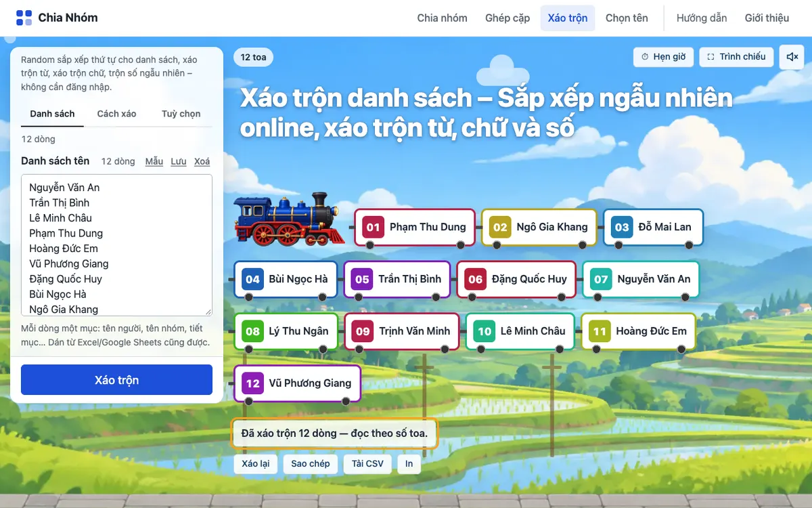Select train car 10 Lê Minh Châu
Viewport: 812px width, 508px height.
pyautogui.click(x=520, y=331)
